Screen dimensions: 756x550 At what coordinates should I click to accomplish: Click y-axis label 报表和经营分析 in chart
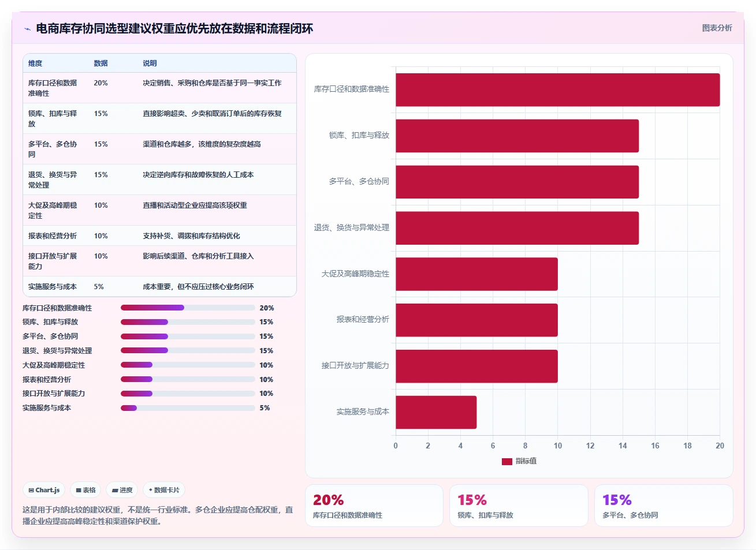363,320
